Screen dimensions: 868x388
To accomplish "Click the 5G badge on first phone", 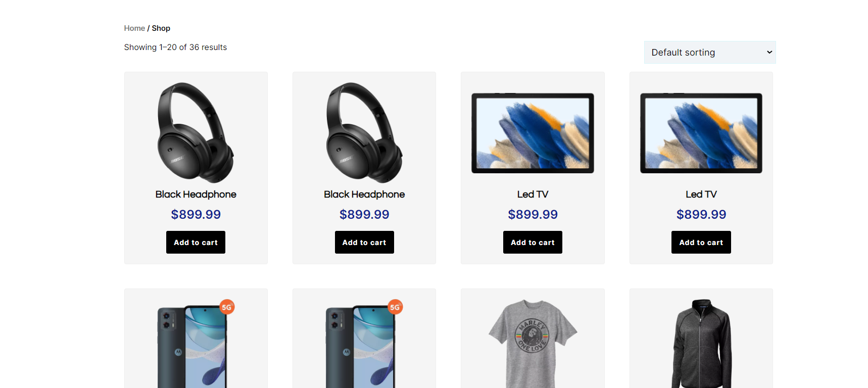I will point(227,307).
